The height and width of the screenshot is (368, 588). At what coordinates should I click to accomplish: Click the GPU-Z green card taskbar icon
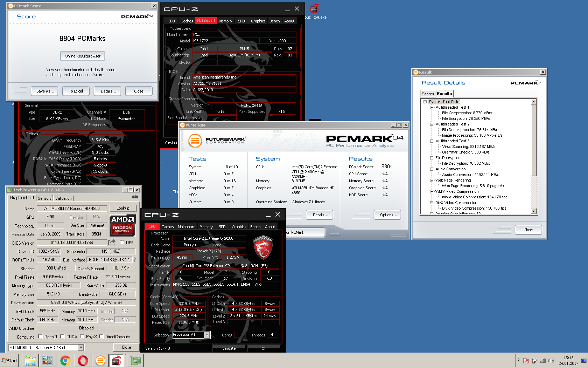(135, 360)
